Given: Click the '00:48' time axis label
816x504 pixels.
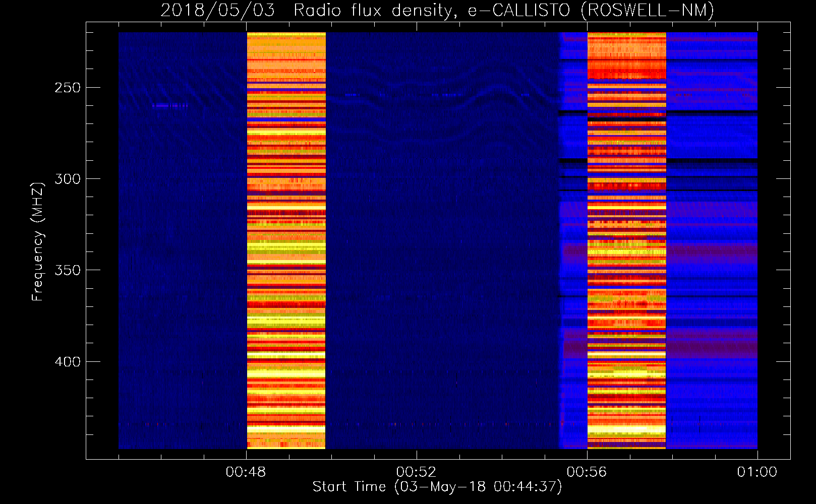Looking at the screenshot, I should click(x=246, y=472).
